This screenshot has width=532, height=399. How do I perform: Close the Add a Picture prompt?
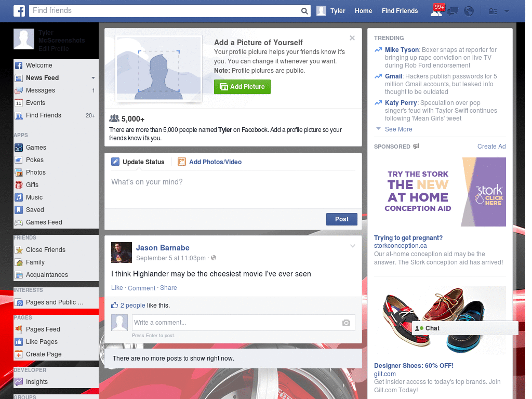352,38
